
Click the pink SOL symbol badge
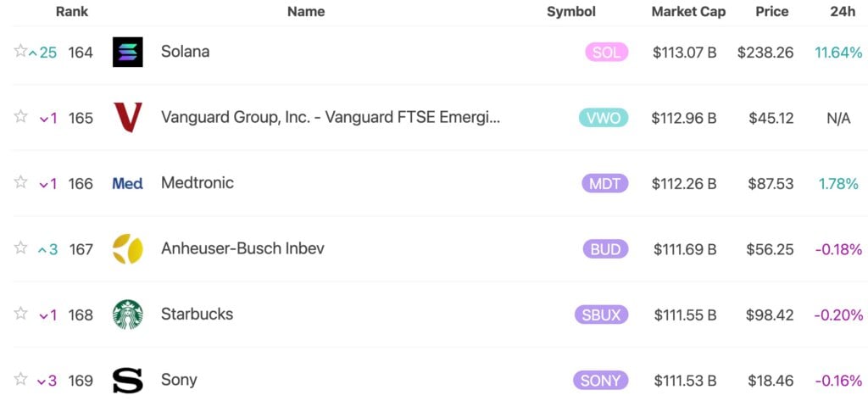click(x=606, y=53)
